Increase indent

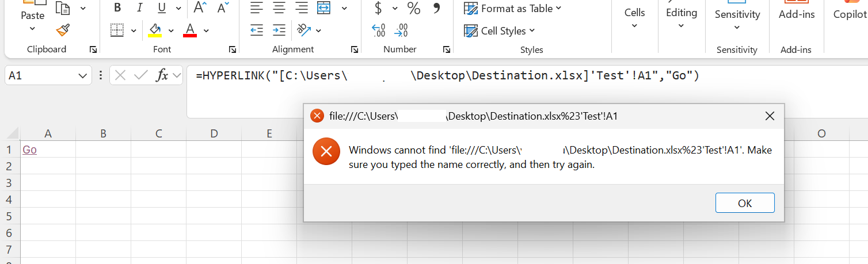pyautogui.click(x=279, y=30)
